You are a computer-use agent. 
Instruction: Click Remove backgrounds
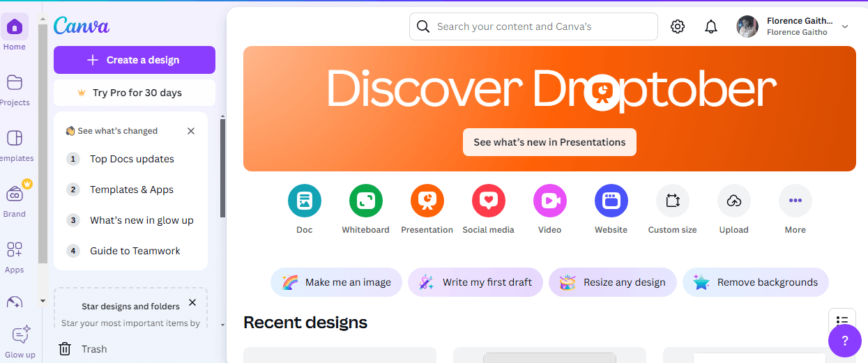(756, 282)
